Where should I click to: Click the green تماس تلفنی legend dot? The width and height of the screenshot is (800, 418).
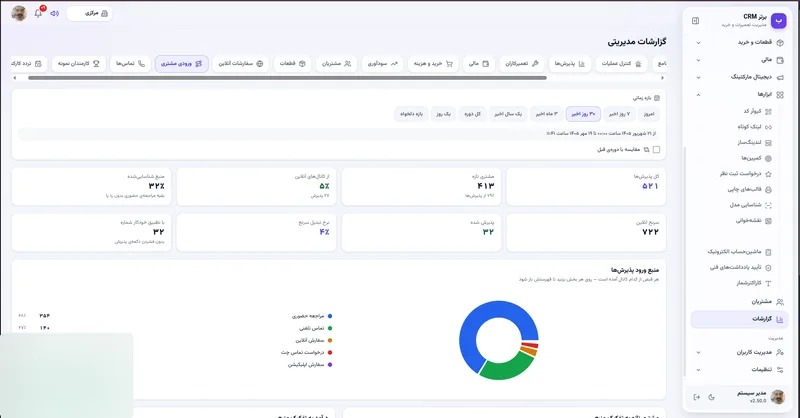330,328
